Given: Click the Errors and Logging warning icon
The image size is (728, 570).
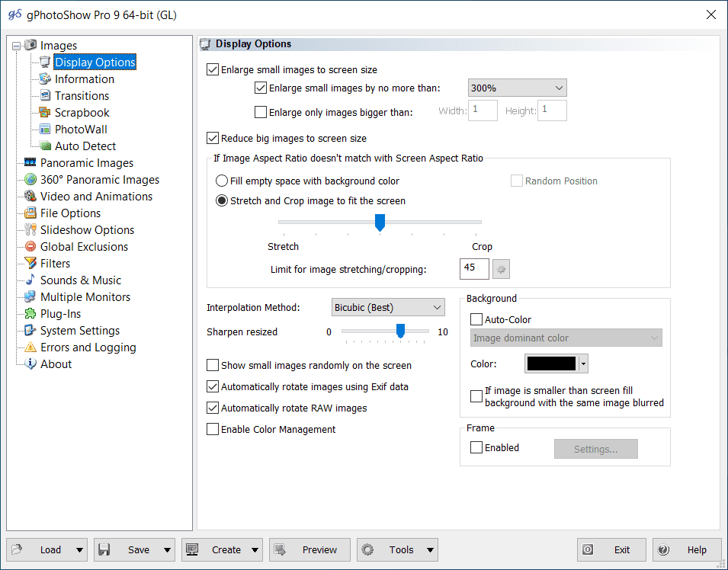Looking at the screenshot, I should click(x=30, y=347).
